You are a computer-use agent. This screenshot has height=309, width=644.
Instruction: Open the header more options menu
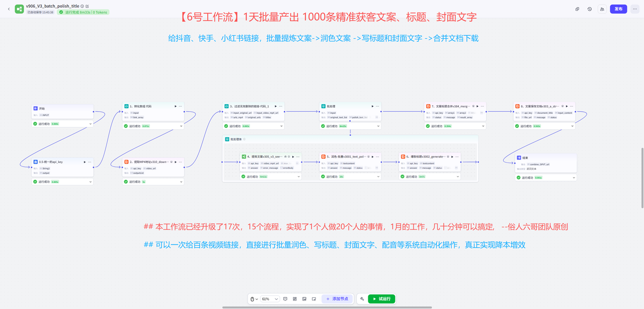tap(635, 9)
